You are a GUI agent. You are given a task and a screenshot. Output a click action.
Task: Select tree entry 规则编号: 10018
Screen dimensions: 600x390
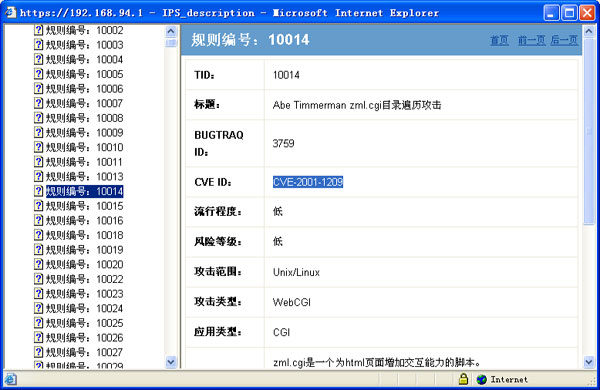pos(85,235)
